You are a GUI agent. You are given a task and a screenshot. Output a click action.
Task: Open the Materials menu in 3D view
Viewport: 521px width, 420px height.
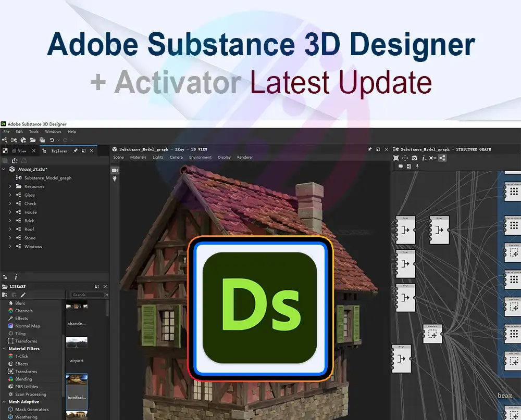(138, 157)
